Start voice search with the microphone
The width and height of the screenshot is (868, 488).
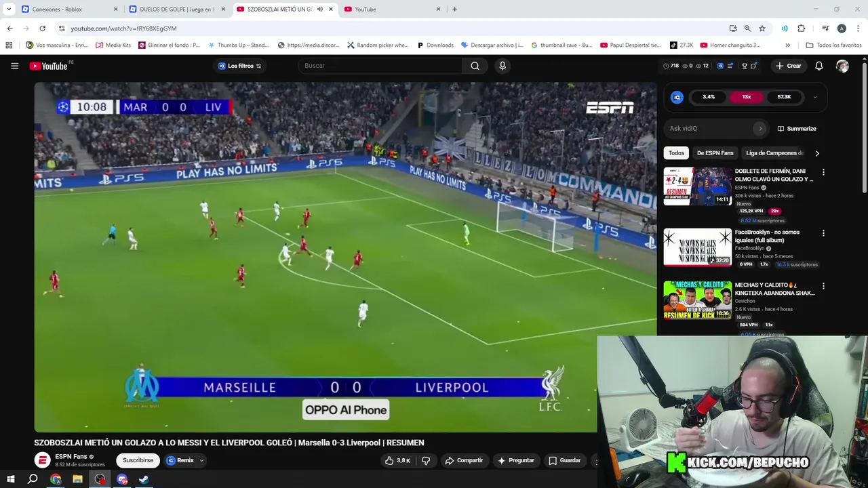502,66
